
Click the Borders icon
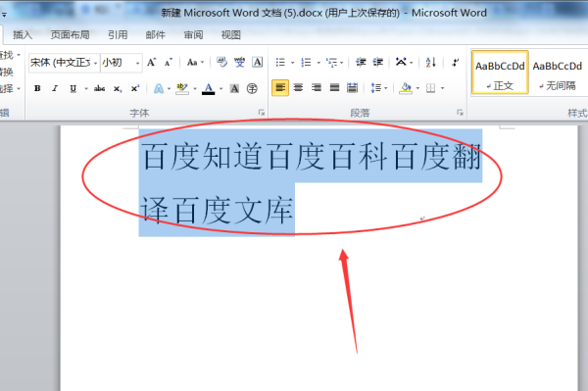tap(430, 88)
